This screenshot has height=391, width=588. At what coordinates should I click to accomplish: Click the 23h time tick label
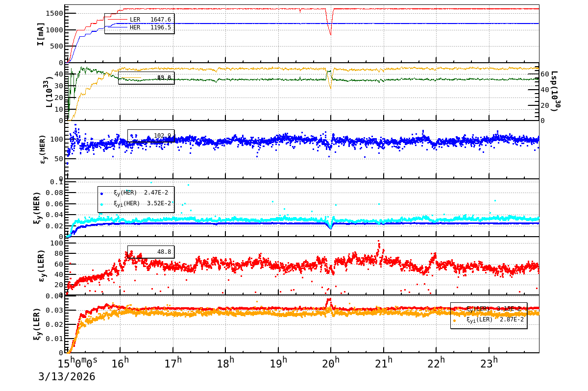489,363
